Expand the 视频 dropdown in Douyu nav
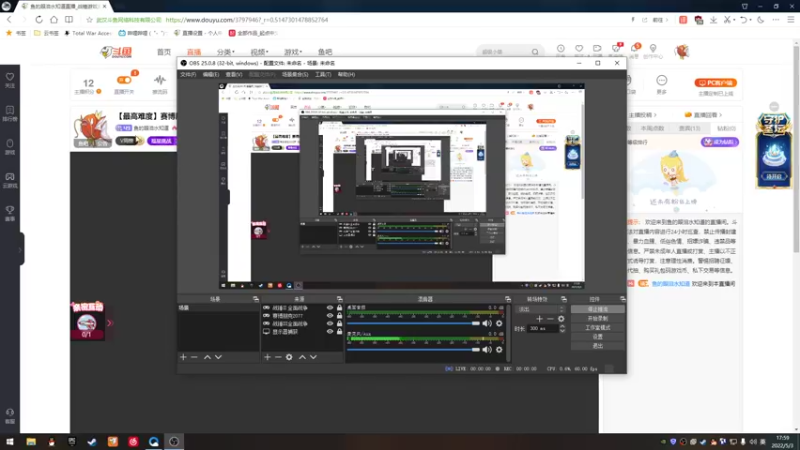The height and width of the screenshot is (450, 800). click(x=259, y=52)
